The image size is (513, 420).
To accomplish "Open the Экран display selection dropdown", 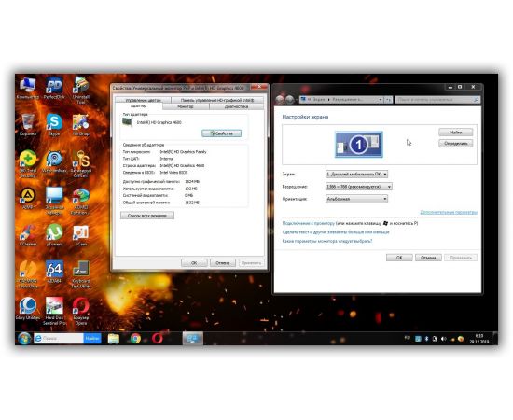I will point(356,175).
